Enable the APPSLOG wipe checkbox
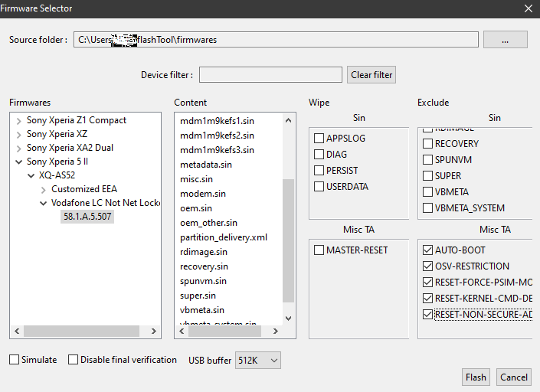This screenshot has width=540, height=392. point(319,139)
